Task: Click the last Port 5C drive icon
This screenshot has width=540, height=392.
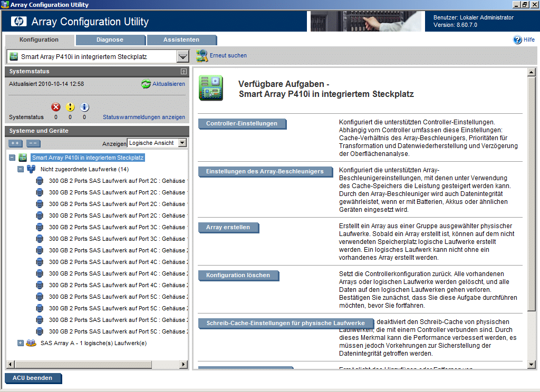Action: point(40,331)
